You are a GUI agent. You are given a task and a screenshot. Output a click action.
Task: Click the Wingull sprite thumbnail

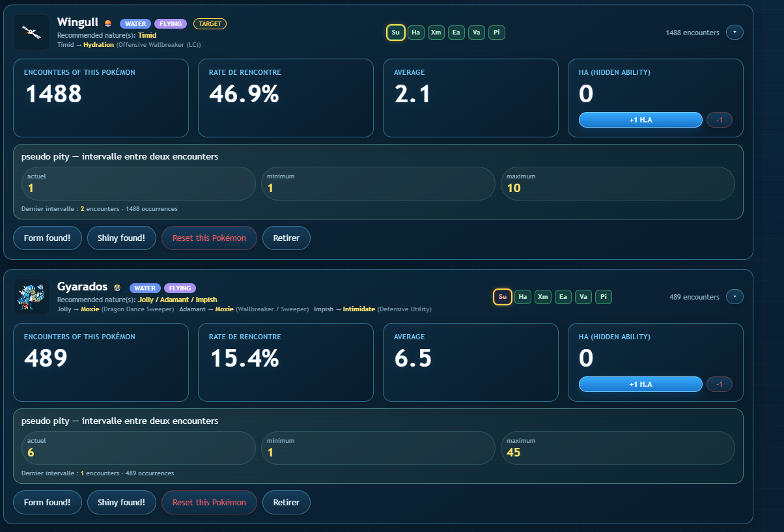(31, 33)
